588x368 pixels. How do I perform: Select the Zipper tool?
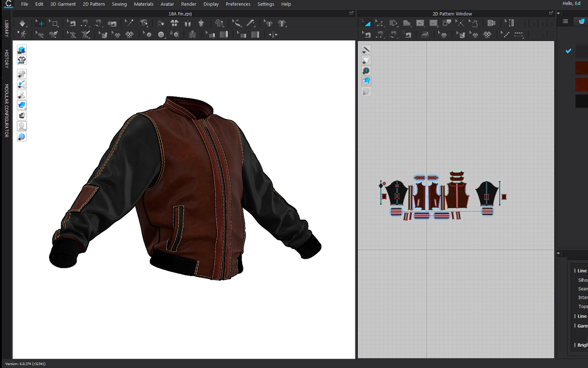tap(193, 34)
